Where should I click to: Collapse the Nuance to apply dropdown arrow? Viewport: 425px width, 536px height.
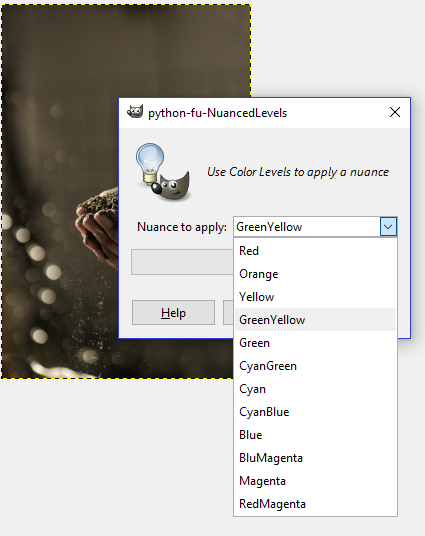click(x=388, y=227)
